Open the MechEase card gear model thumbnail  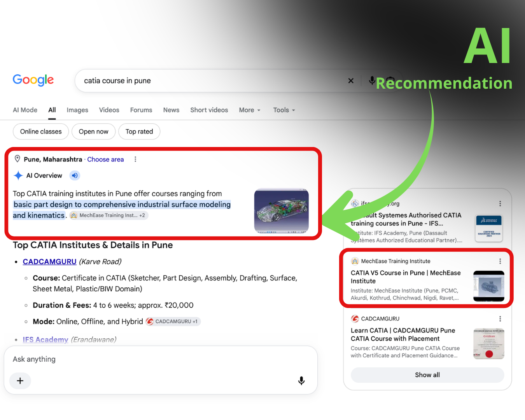click(489, 286)
